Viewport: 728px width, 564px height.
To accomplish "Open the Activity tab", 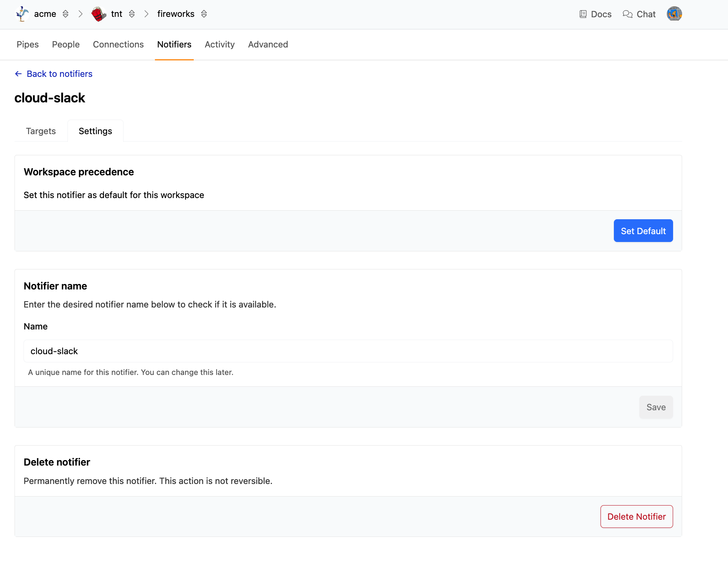I will (220, 44).
